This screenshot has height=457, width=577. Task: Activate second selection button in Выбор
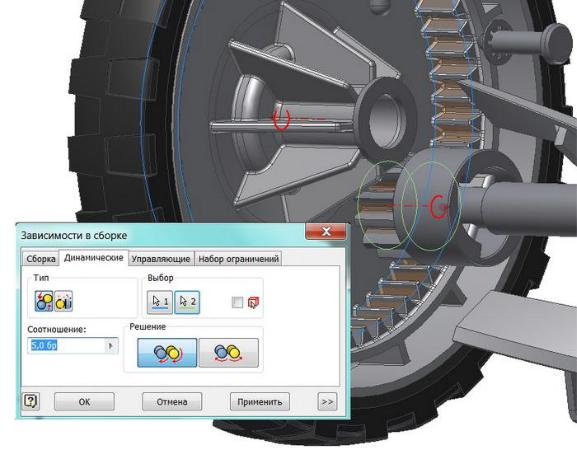[x=187, y=302]
